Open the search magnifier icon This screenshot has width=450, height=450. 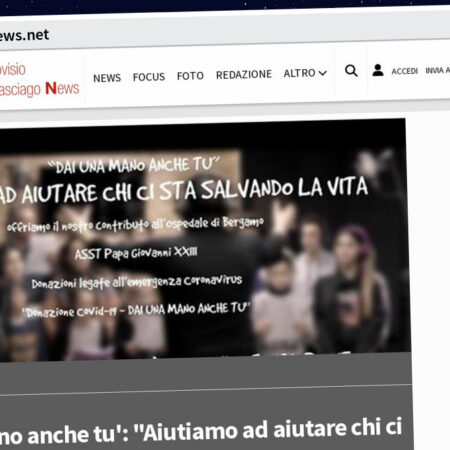pyautogui.click(x=351, y=71)
